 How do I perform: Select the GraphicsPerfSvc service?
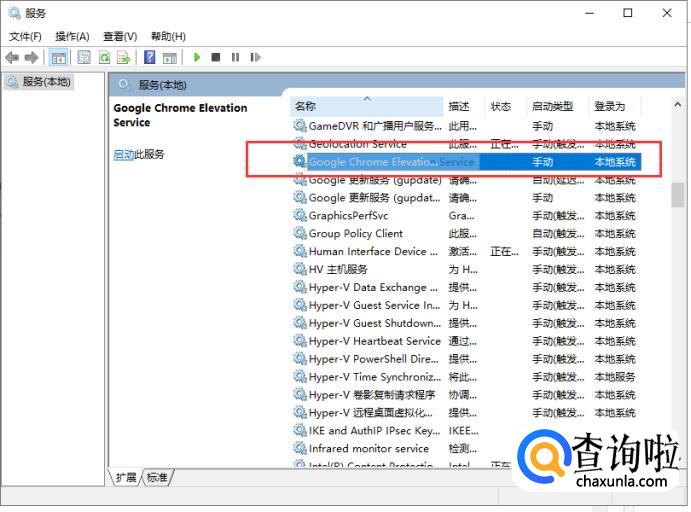[466, 216]
